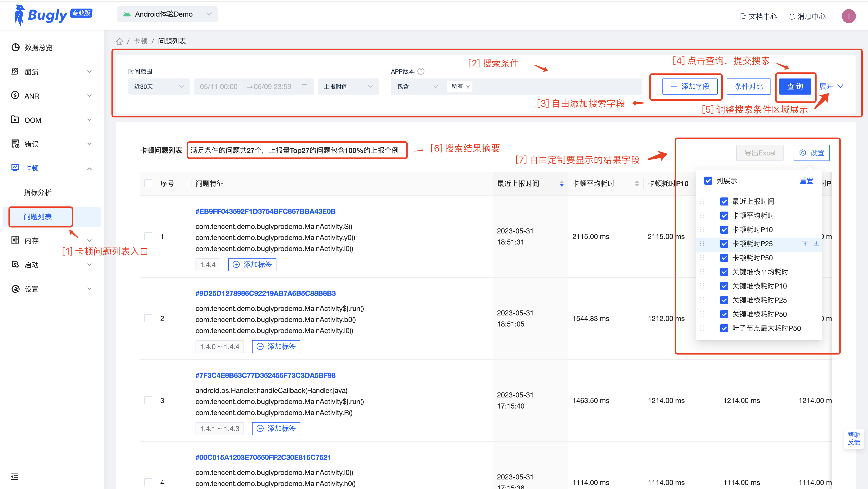
Task: Click the 设置 sidebar settings icon
Action: [15, 289]
